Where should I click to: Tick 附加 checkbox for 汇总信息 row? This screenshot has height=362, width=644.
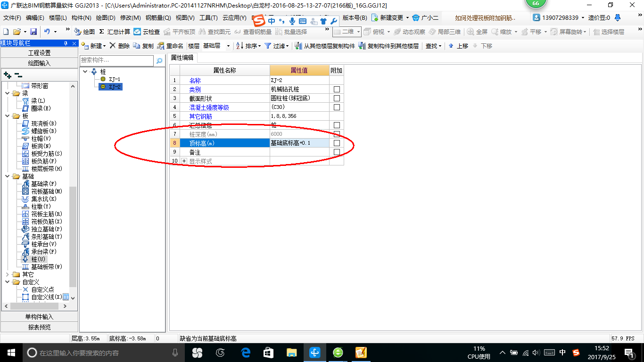tap(337, 125)
